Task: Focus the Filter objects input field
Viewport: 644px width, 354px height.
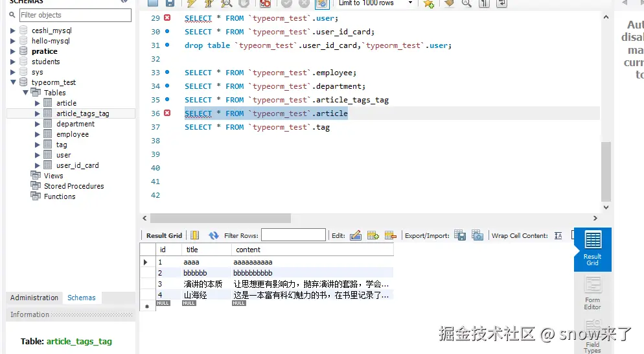Action: coord(76,15)
